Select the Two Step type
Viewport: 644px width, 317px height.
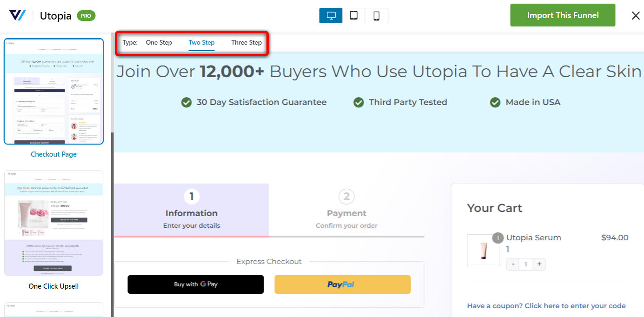(202, 42)
